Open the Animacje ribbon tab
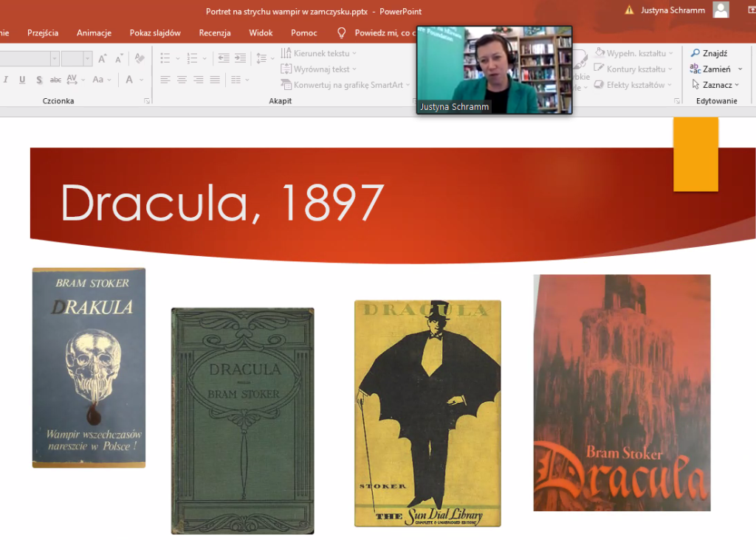This screenshot has width=756, height=560. [x=94, y=32]
